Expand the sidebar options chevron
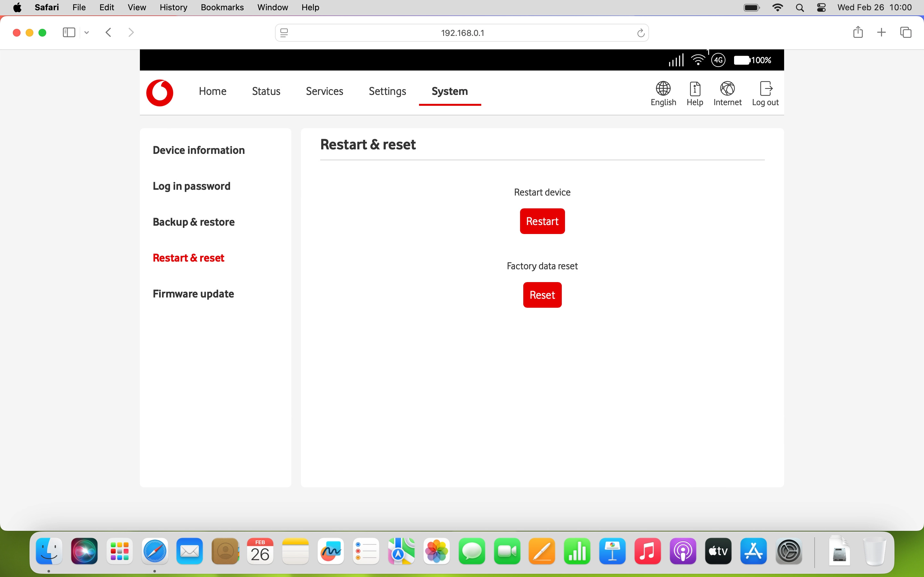This screenshot has height=577, width=924. coord(87,33)
